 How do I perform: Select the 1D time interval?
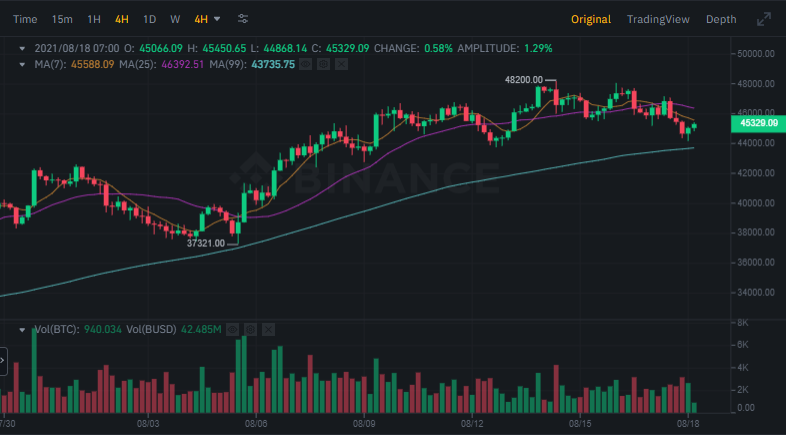tap(149, 19)
